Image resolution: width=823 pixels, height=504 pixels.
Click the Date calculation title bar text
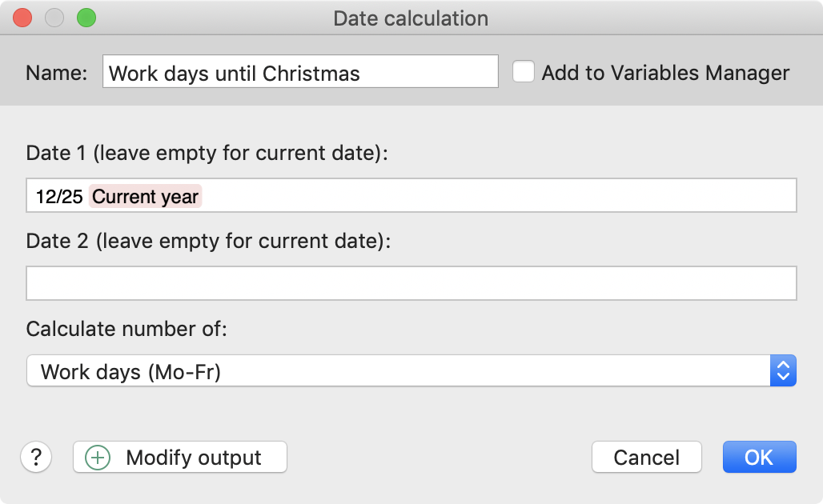411,18
